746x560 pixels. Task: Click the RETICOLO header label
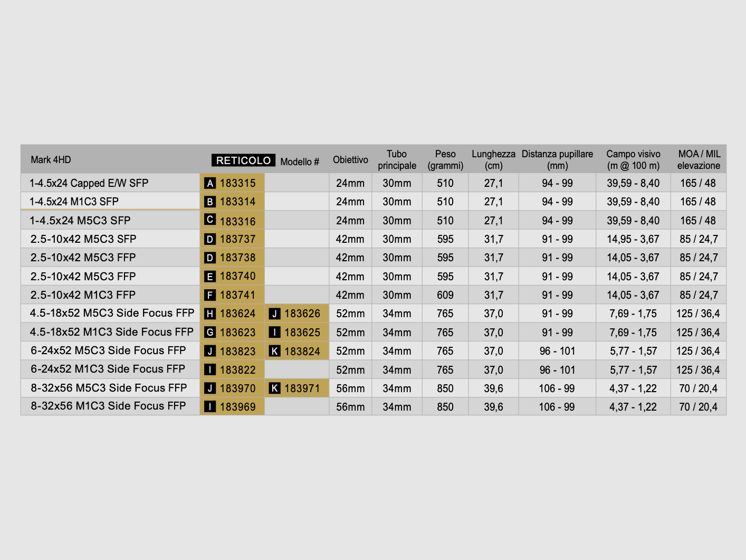[243, 160]
